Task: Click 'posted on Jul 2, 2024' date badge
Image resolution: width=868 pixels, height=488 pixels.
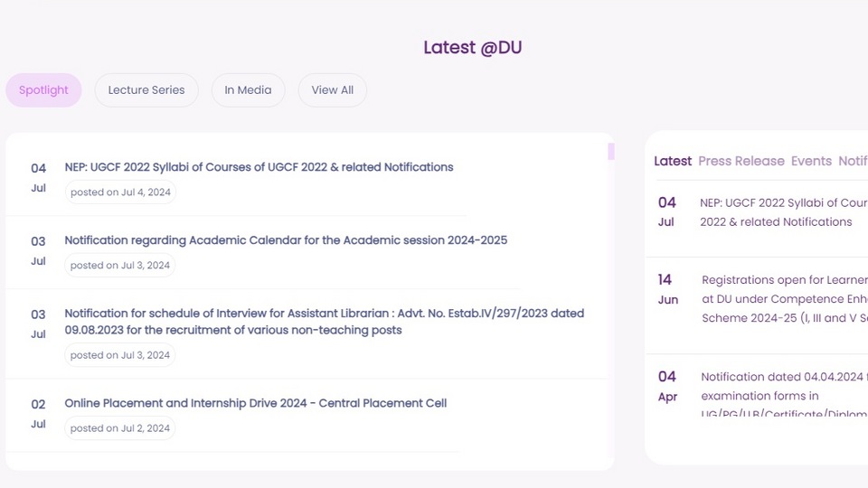Action: (x=119, y=428)
